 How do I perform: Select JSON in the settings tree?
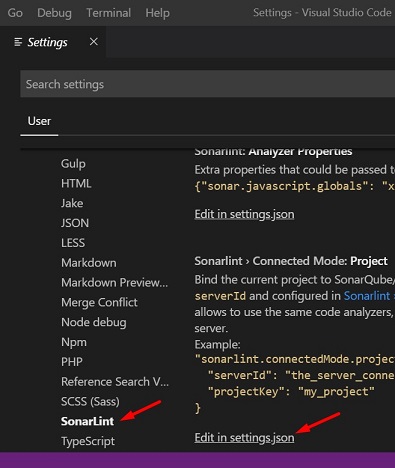coord(75,223)
